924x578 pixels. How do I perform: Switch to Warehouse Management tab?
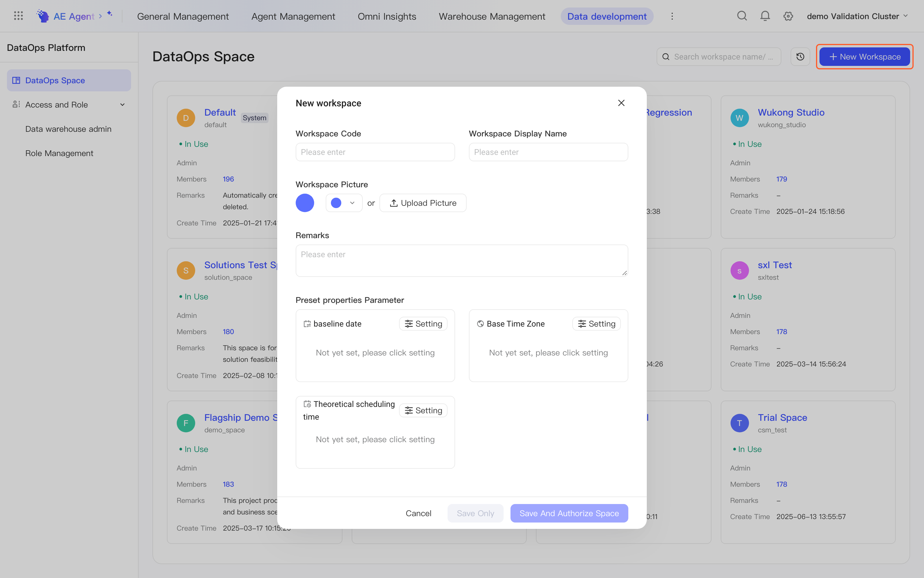tap(492, 16)
